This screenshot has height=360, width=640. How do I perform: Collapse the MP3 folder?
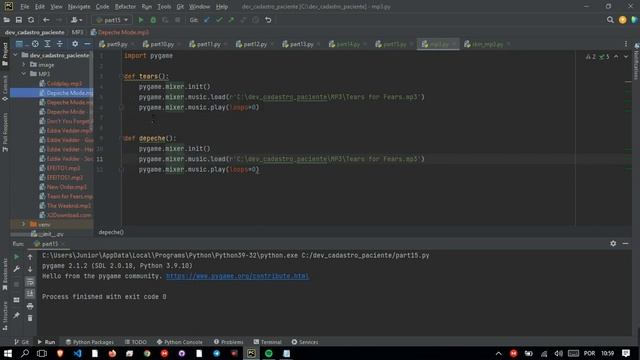[24, 74]
